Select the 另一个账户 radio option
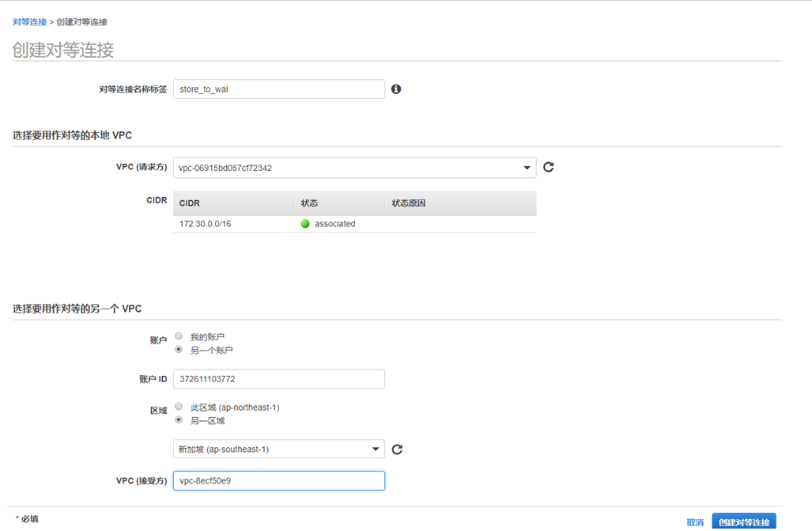The image size is (812, 531). 179,349
